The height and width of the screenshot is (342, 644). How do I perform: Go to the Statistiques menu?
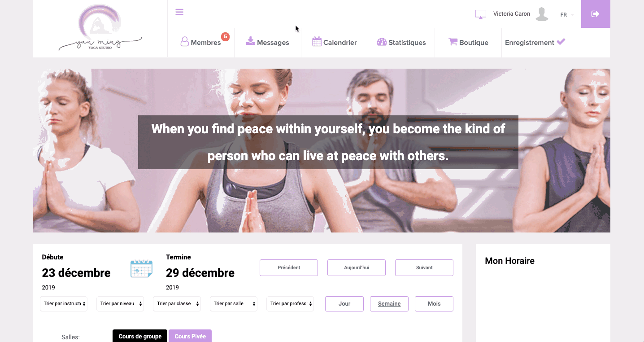point(401,43)
